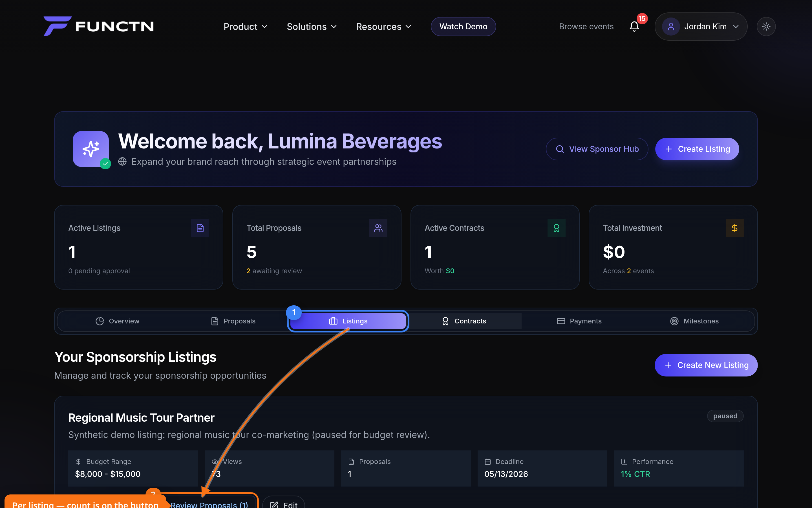Click the Jordan Kim user avatar icon

tap(671, 27)
